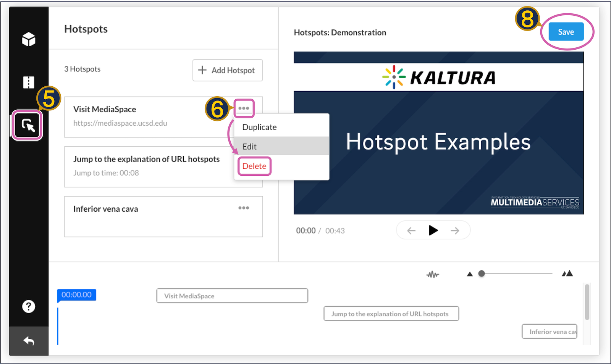Select Inferior vena cava block on timeline
Image resolution: width=611 pixels, height=364 pixels.
[x=550, y=332]
